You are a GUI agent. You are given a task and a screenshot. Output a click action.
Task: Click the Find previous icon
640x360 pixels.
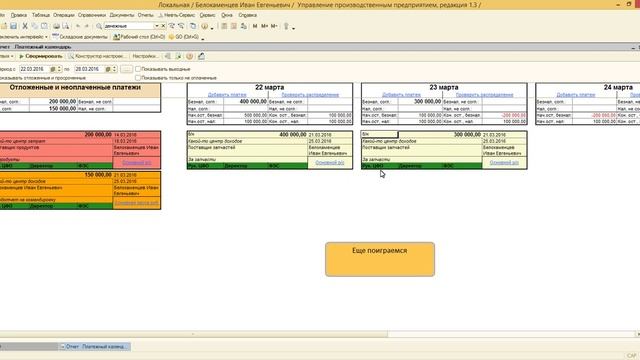[x=181, y=26]
